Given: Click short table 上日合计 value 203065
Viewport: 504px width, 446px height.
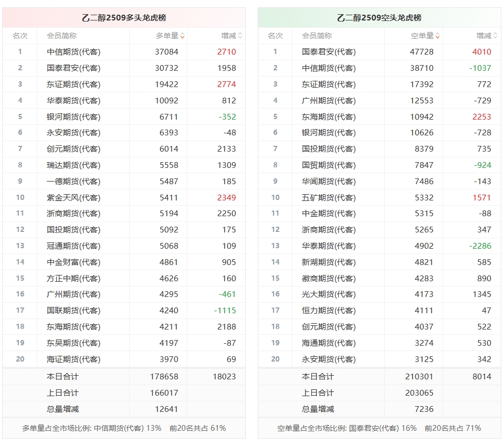Looking at the screenshot, I should point(419,392).
